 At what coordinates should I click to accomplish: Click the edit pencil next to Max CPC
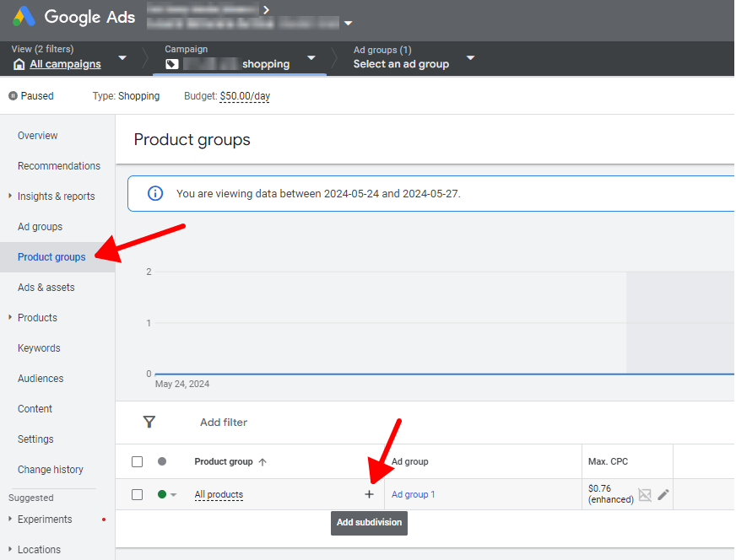(663, 494)
